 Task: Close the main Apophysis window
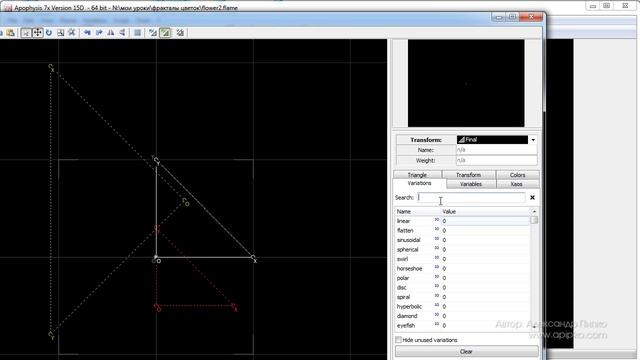tap(626, 6)
